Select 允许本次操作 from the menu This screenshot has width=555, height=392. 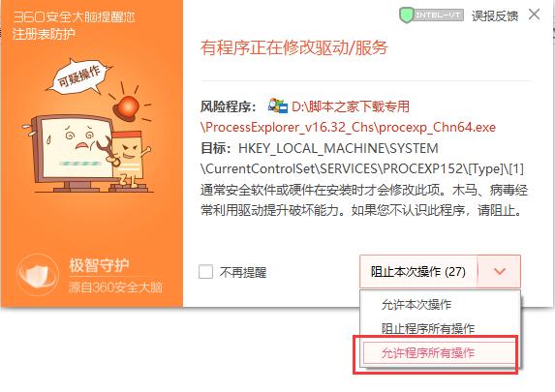(416, 305)
